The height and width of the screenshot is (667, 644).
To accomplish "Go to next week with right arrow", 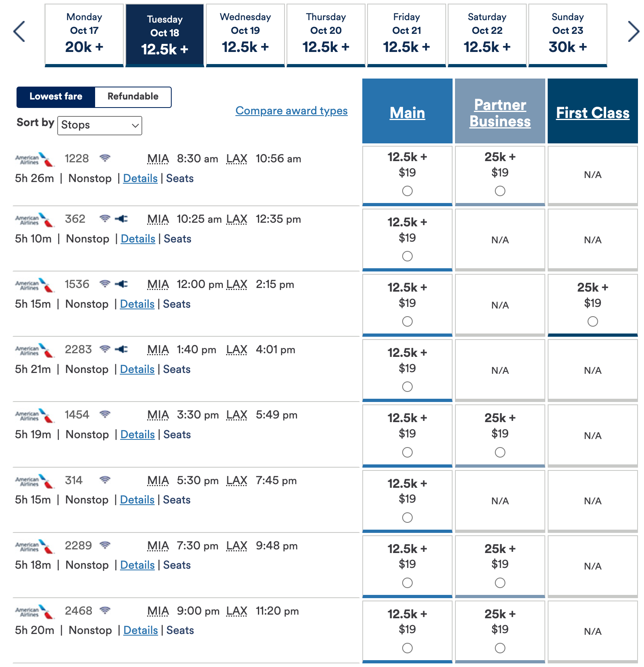I will pyautogui.click(x=634, y=31).
